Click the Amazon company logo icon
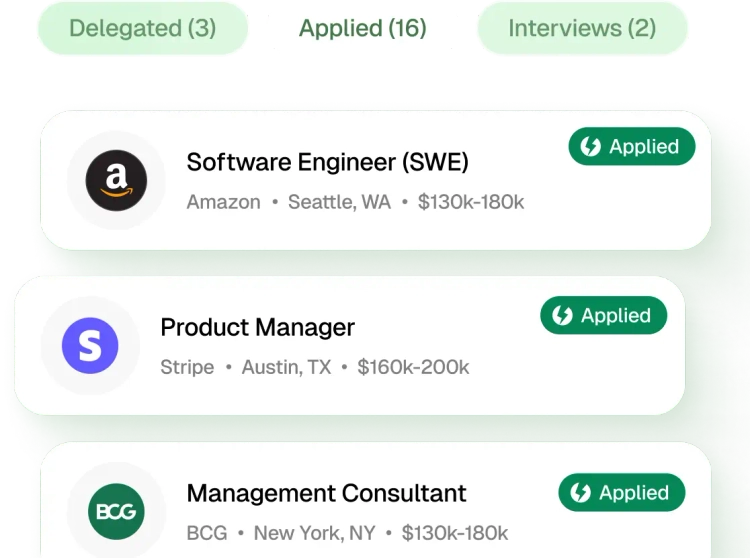750x558 pixels. [x=116, y=181]
